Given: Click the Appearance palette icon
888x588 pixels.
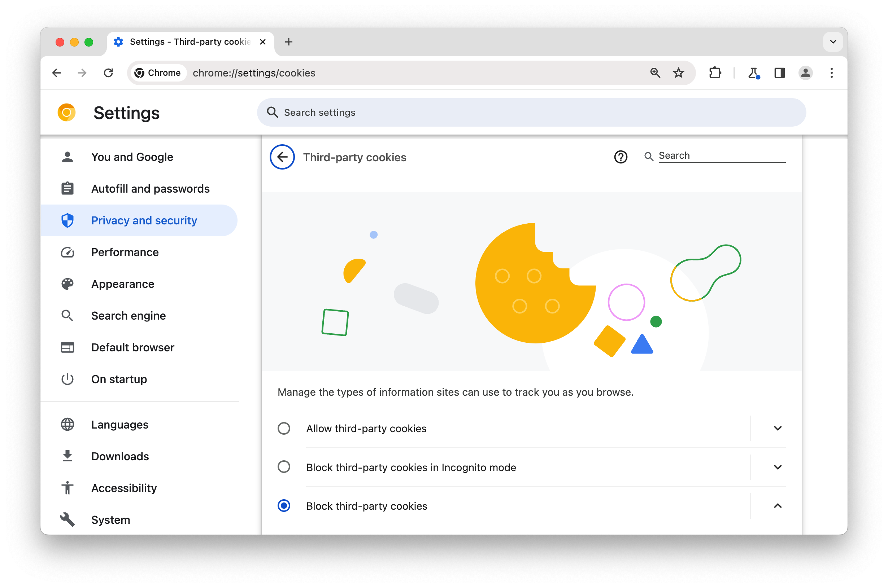Looking at the screenshot, I should (x=68, y=284).
